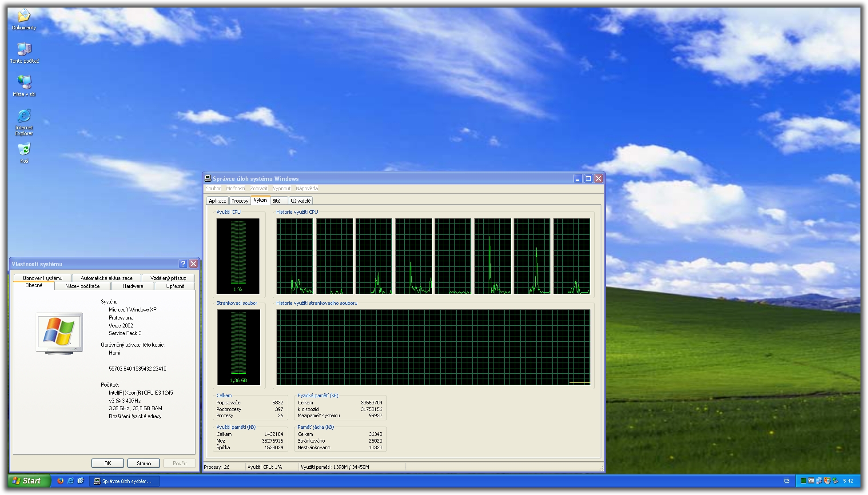Open the Název počítače tab
Viewport: 868px width, 495px height.
click(83, 286)
